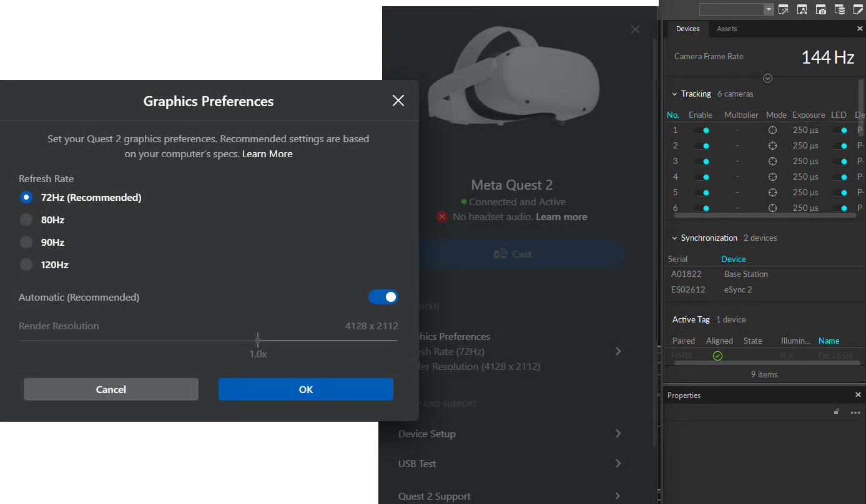The image size is (866, 504).
Task: Click serial A01822 cell
Action: [686, 274]
